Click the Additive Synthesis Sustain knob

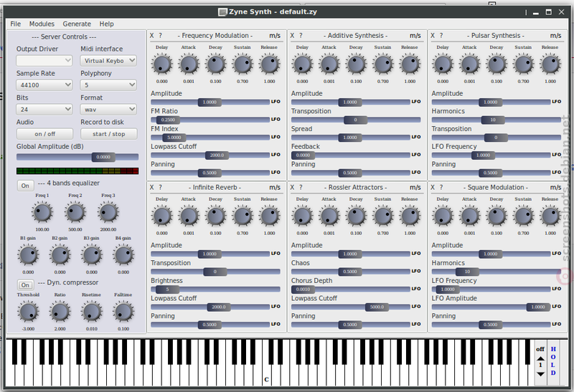click(x=383, y=64)
